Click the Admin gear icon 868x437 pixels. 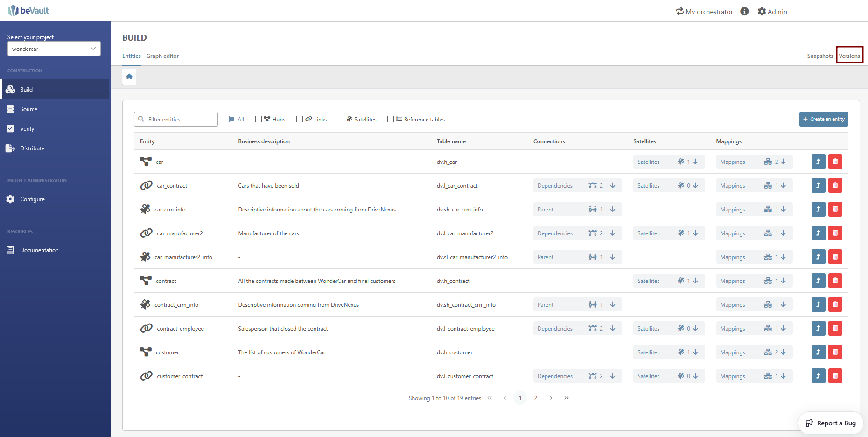point(762,11)
